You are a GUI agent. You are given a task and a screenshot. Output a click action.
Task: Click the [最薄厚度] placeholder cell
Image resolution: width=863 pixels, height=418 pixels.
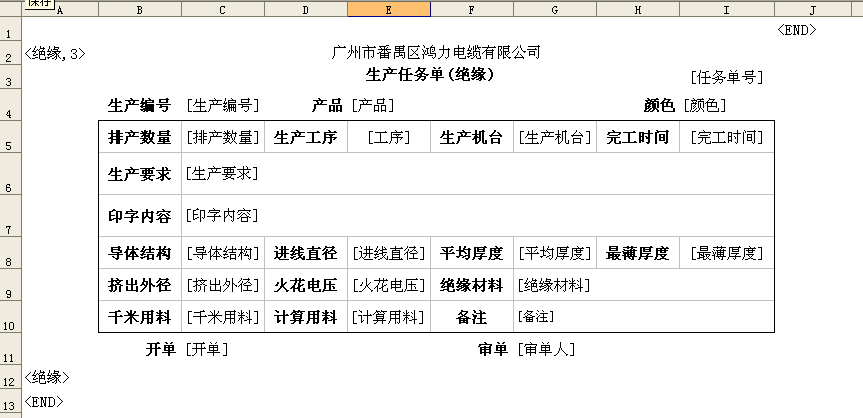tap(727, 253)
